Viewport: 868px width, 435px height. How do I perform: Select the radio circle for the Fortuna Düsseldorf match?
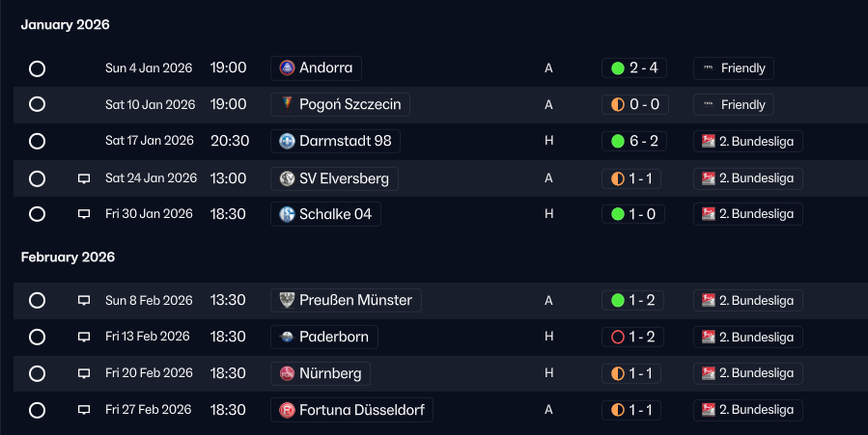(x=37, y=410)
